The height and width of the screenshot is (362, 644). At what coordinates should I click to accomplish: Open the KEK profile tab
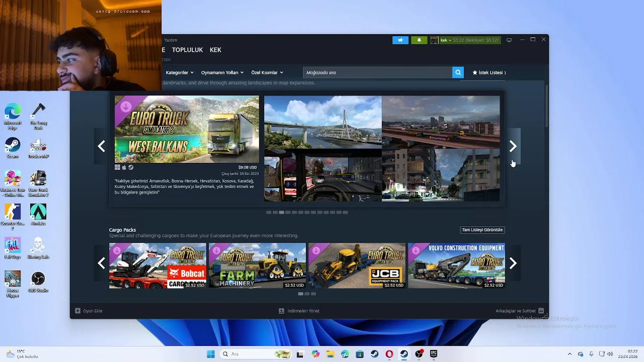[215, 50]
